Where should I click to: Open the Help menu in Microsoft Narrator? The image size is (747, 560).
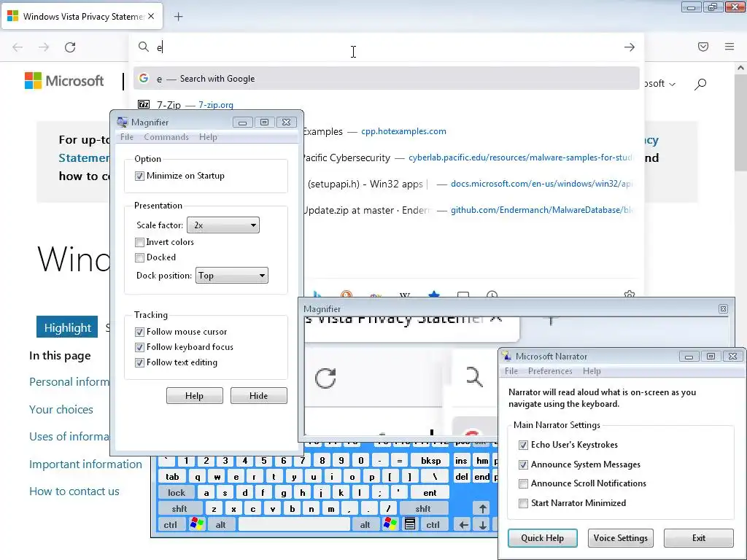click(592, 371)
